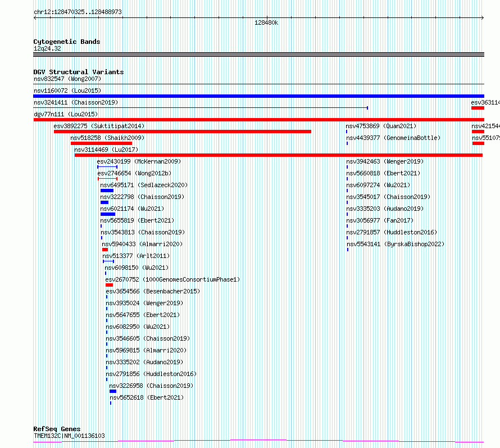500x448 pixels.
Task: Click the blue bar under nsv3226958
Action: pyautogui.click(x=113, y=391)
